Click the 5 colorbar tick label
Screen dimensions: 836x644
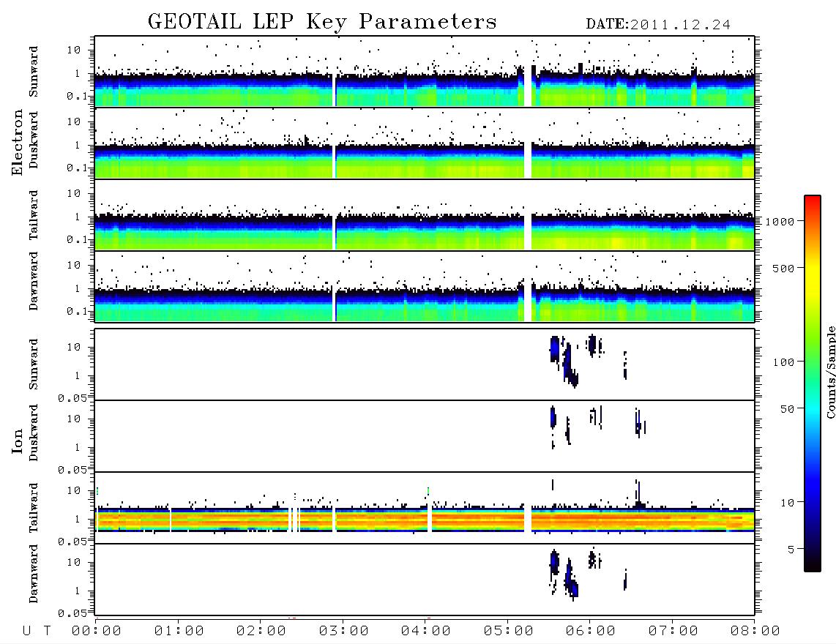[791, 550]
